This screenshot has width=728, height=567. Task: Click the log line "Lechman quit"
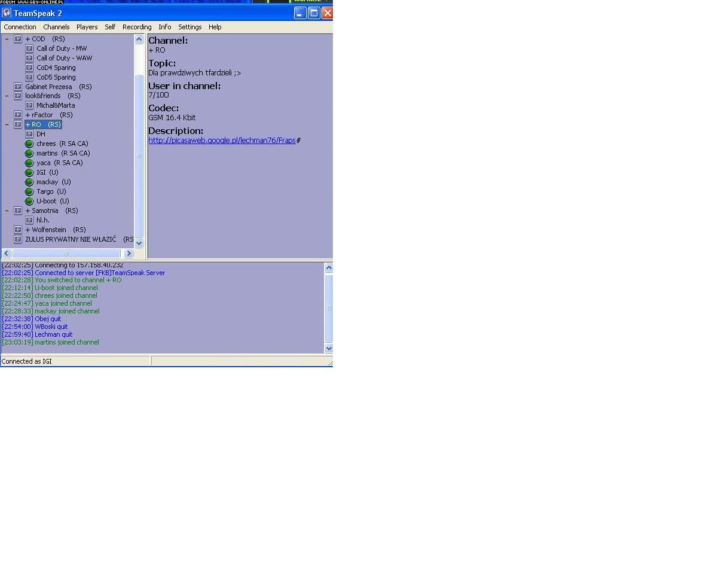37,334
